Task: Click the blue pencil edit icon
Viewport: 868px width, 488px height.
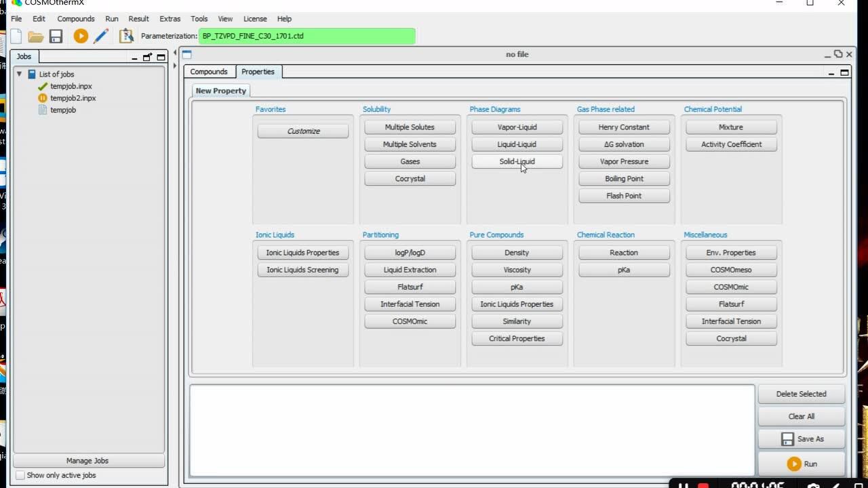Action: click(x=101, y=36)
